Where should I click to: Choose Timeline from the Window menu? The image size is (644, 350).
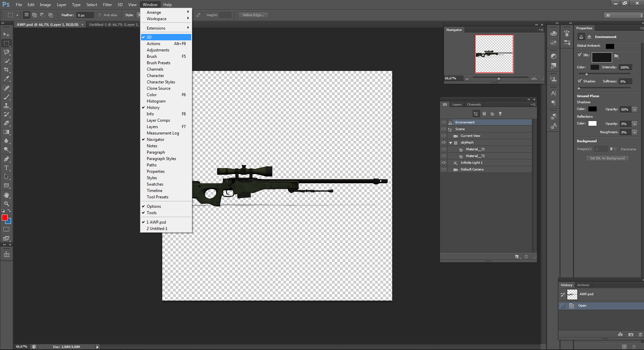tap(166, 191)
